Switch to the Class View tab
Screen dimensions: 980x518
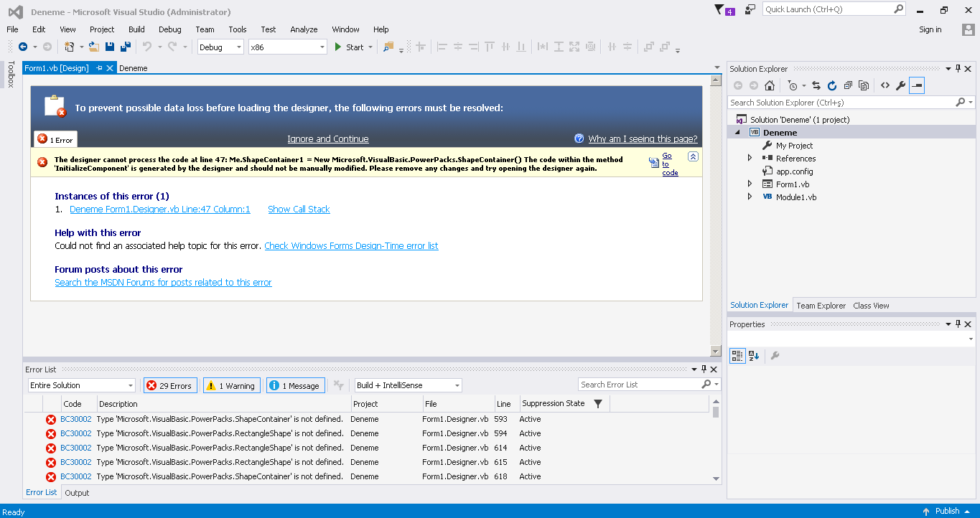click(x=871, y=306)
